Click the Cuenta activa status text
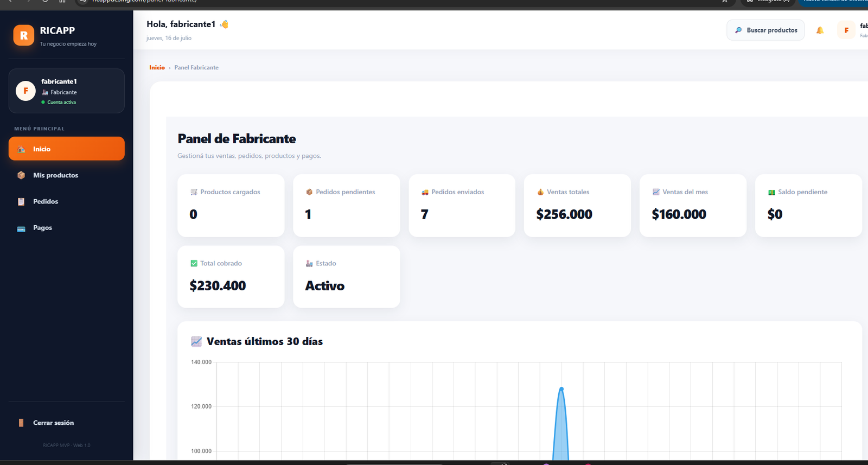868x465 pixels. (x=61, y=102)
